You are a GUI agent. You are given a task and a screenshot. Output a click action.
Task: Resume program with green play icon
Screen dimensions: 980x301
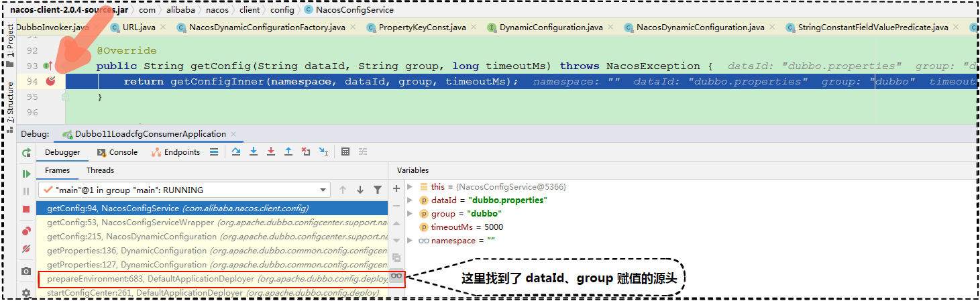[x=26, y=174]
